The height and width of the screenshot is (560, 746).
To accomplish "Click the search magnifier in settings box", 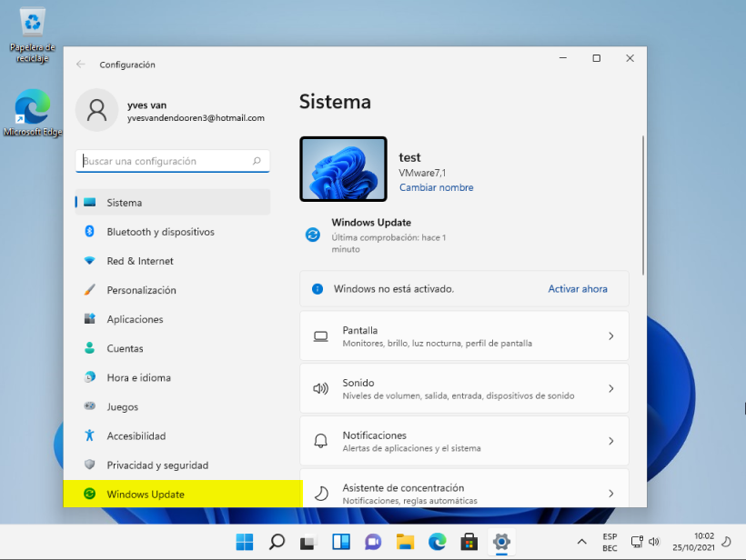I will pos(257,161).
